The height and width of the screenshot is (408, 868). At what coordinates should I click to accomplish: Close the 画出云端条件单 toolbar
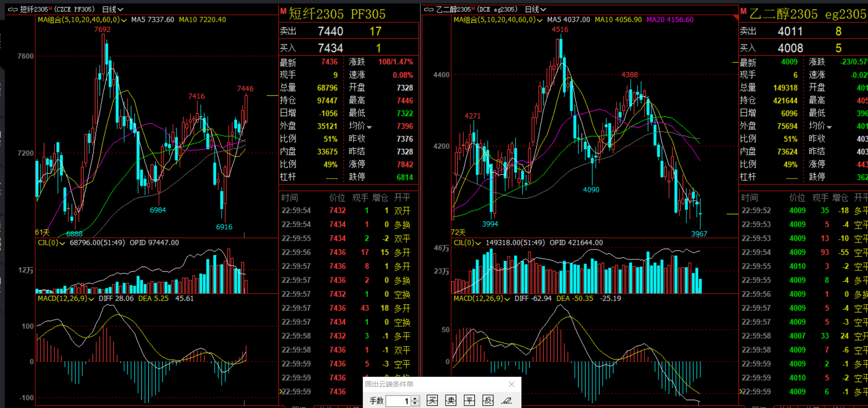click(512, 384)
